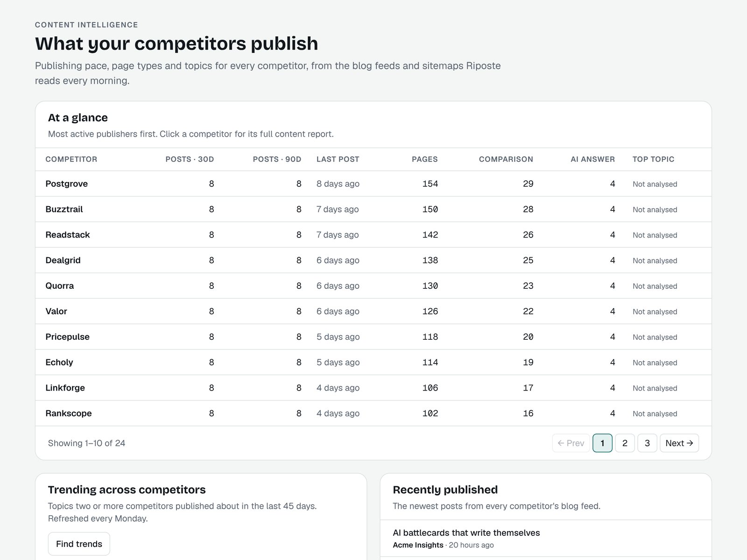Click the Pages column header
The image size is (747, 560).
coord(425,159)
